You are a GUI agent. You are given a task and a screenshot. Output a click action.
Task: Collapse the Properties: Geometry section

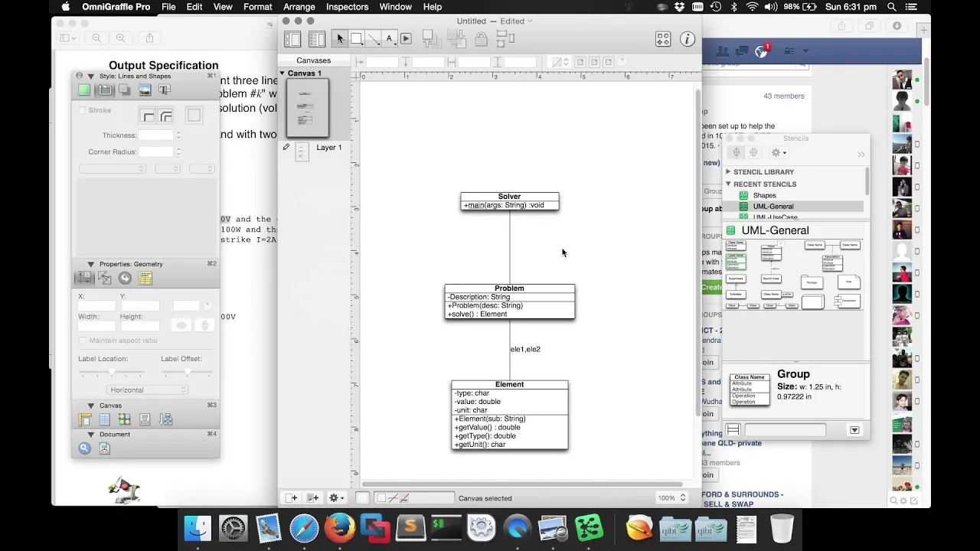[x=91, y=264]
